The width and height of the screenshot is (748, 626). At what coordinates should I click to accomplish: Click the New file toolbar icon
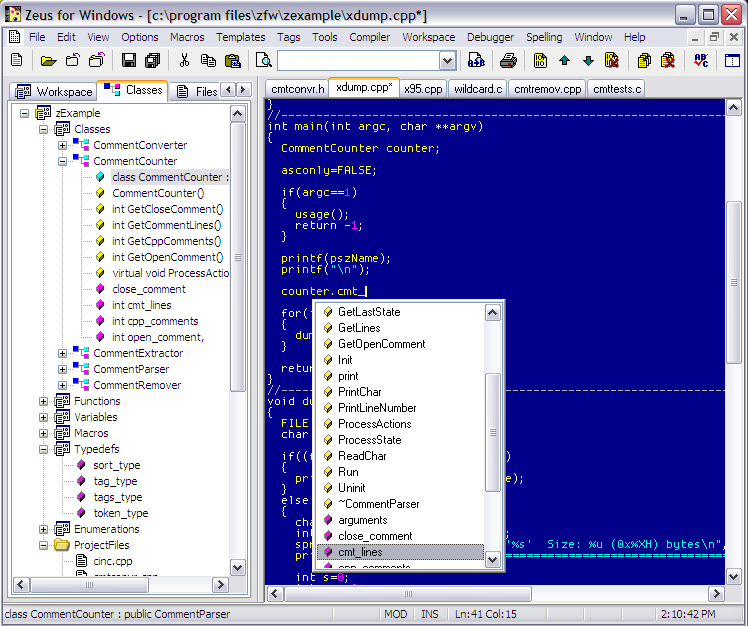point(17,60)
